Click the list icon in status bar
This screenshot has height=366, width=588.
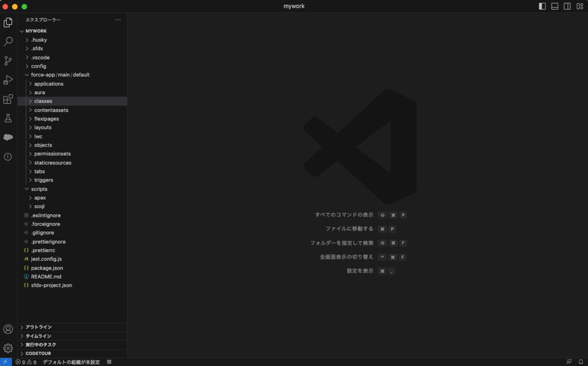[x=109, y=362]
